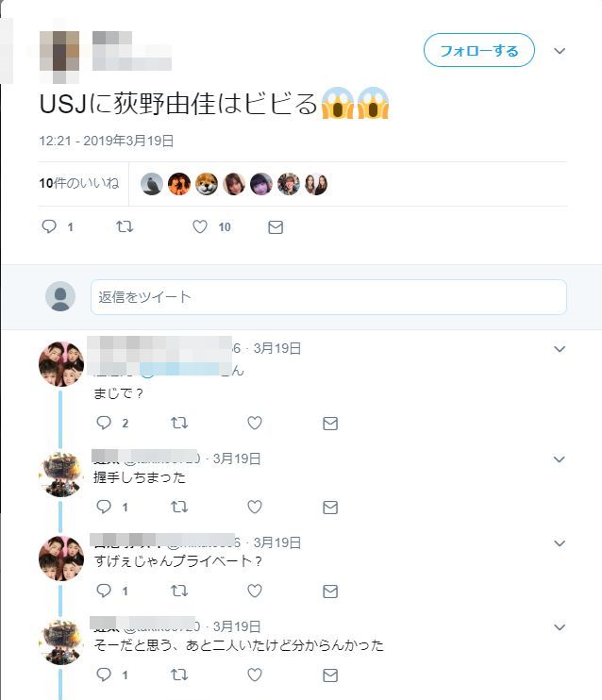This screenshot has height=700, width=602.
Task: Open direct message icon on main tweet
Action: click(x=276, y=227)
